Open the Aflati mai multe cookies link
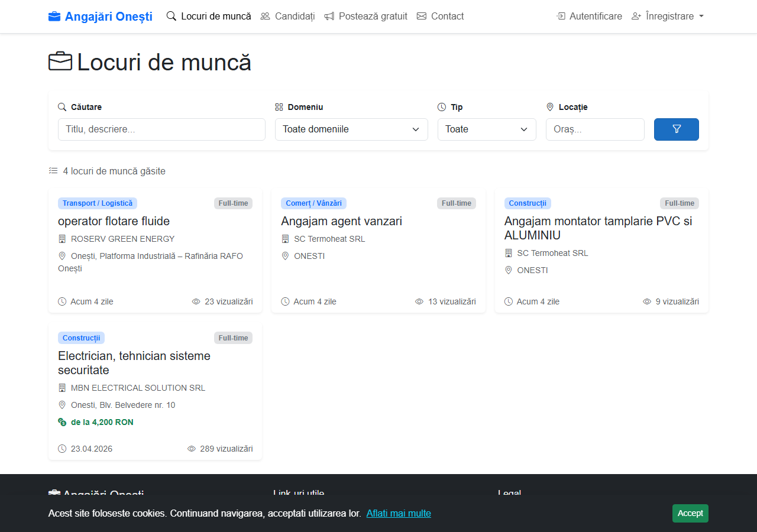The image size is (757, 532). pos(399,513)
